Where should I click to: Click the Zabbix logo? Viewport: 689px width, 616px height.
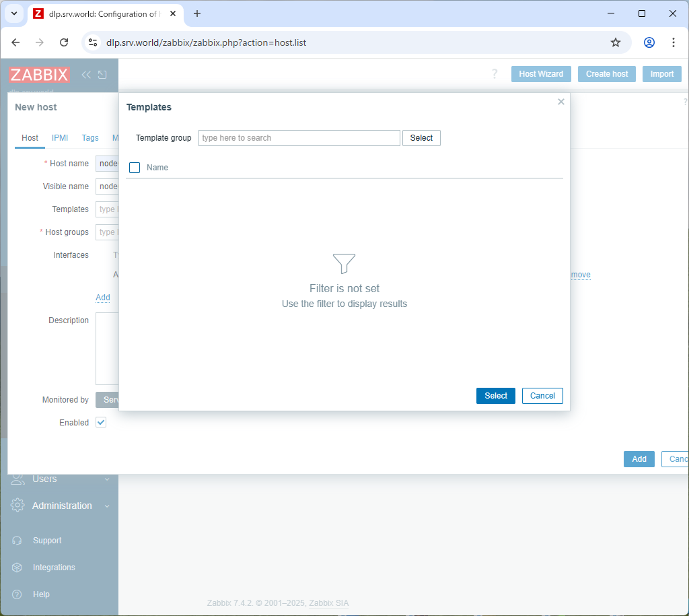tap(39, 75)
